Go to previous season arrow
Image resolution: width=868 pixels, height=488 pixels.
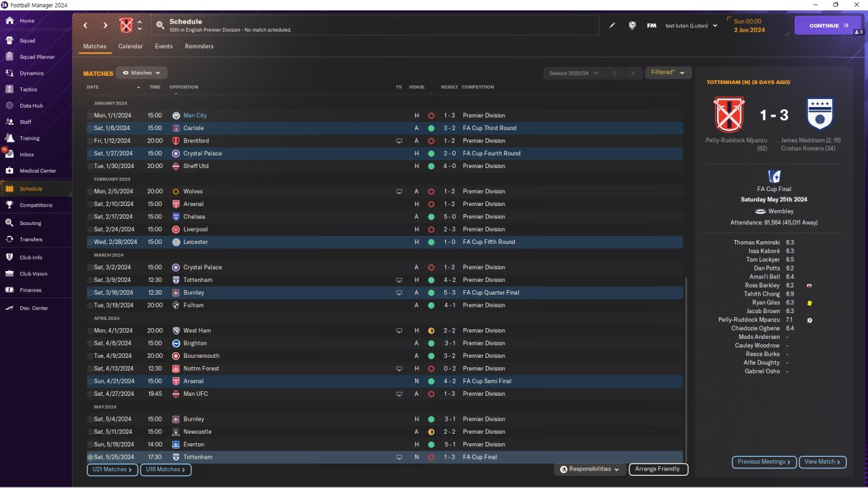tap(614, 73)
